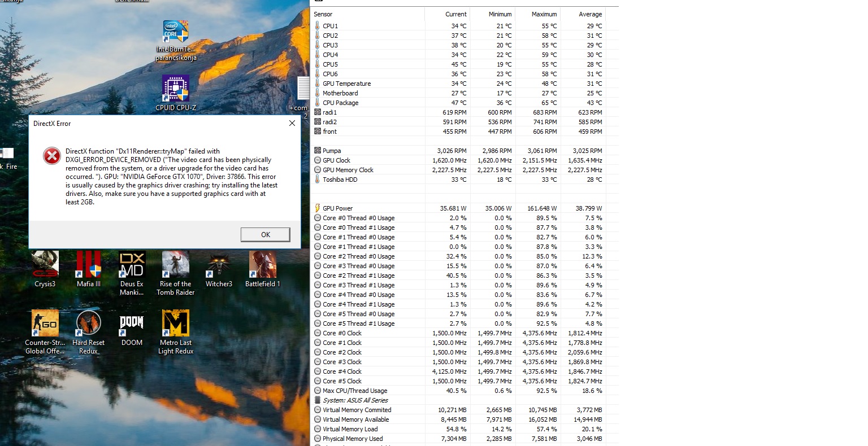
Task: Click the fan icon beside Pumpa
Action: 317,151
